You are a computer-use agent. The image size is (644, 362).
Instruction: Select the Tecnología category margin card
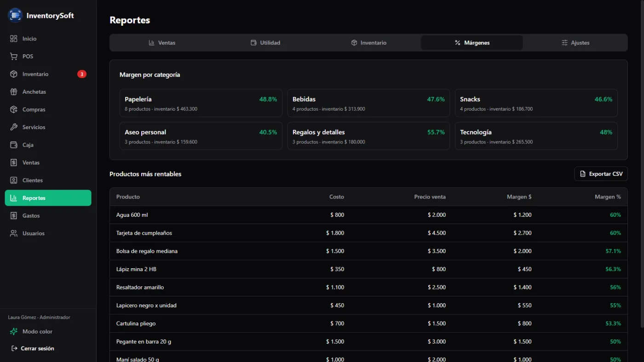(536, 136)
